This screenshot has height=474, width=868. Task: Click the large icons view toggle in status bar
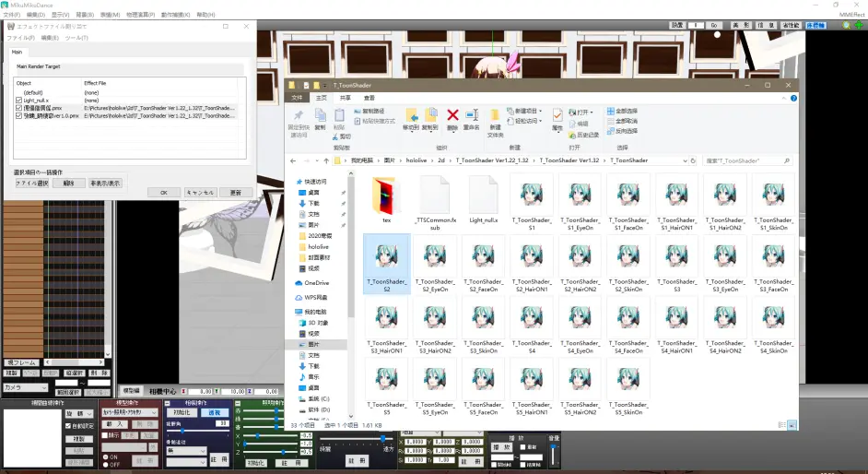[792, 425]
